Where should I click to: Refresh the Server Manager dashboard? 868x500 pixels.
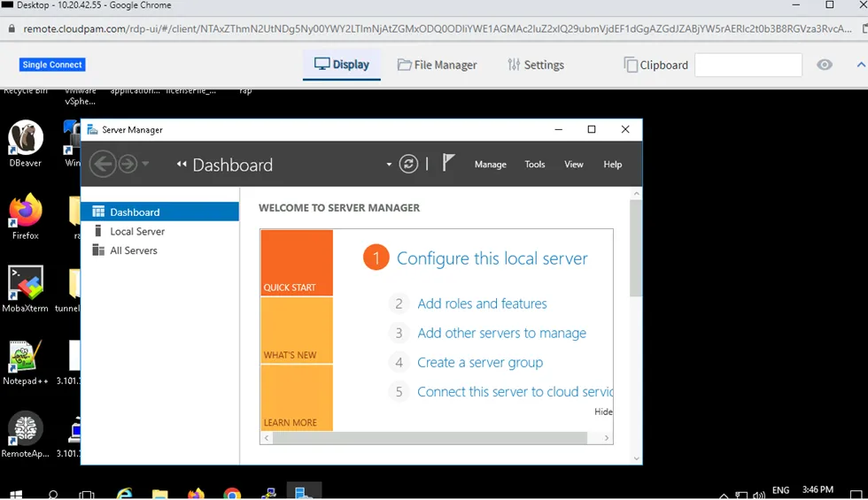[x=408, y=164]
